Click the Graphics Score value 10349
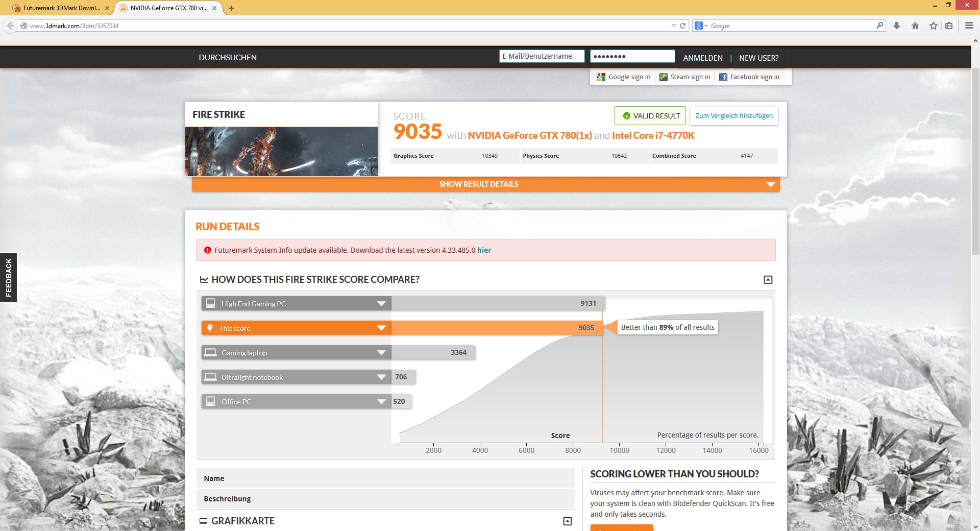 point(490,156)
